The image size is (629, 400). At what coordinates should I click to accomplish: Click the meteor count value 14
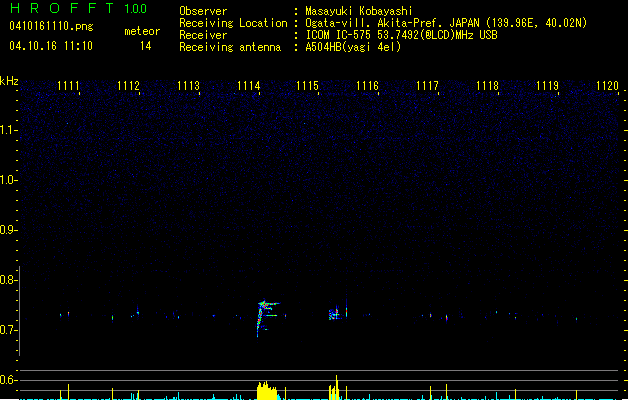tap(146, 46)
